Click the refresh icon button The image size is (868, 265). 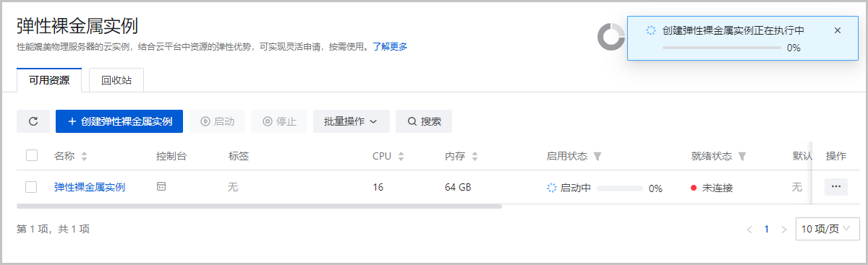33,121
